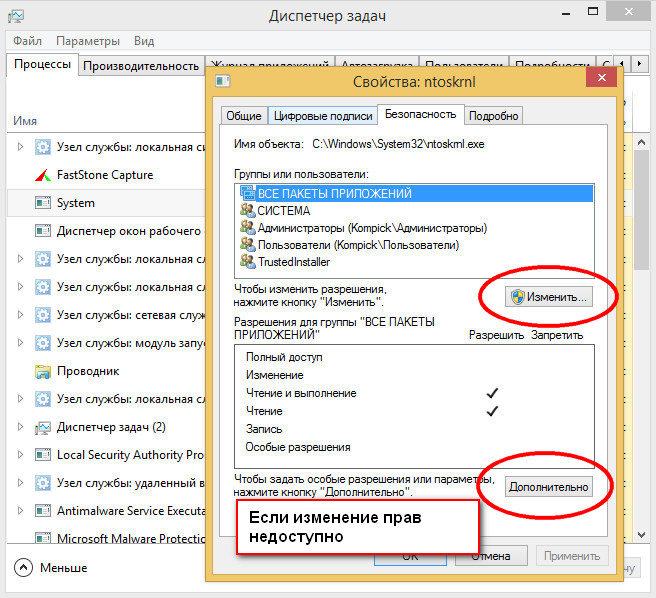Switch to the Процессы tab
656x598 pixels.
point(42,64)
